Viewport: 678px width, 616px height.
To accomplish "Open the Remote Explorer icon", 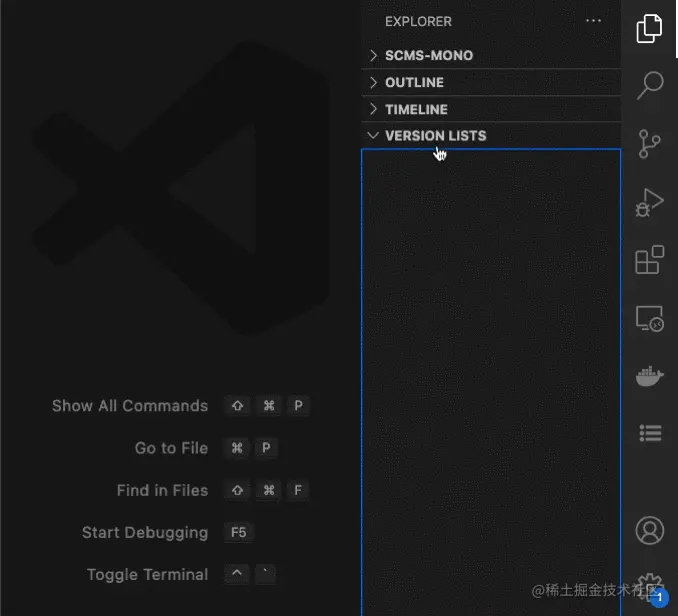I will coord(649,318).
